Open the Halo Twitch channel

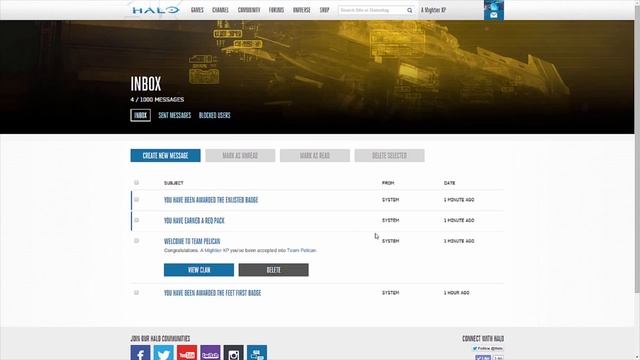tap(210, 353)
